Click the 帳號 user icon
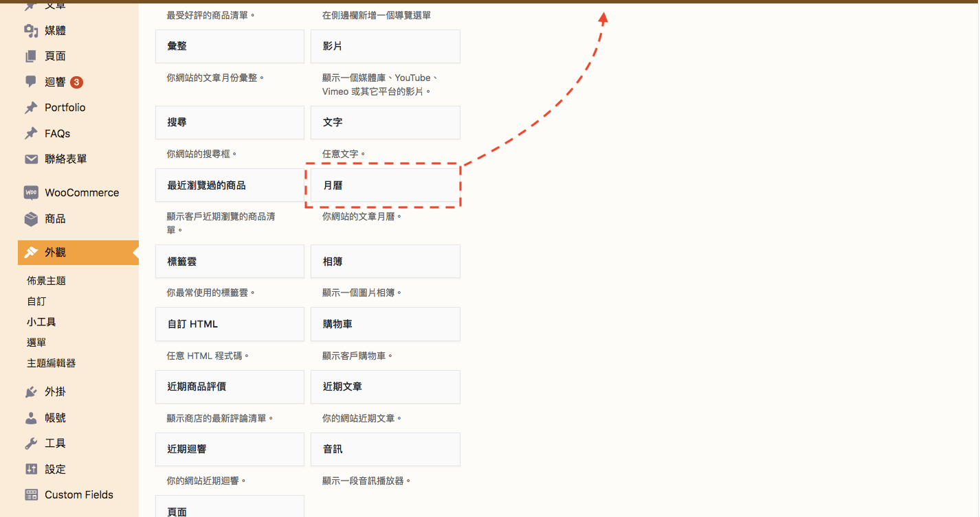The height and width of the screenshot is (517, 980). click(31, 417)
